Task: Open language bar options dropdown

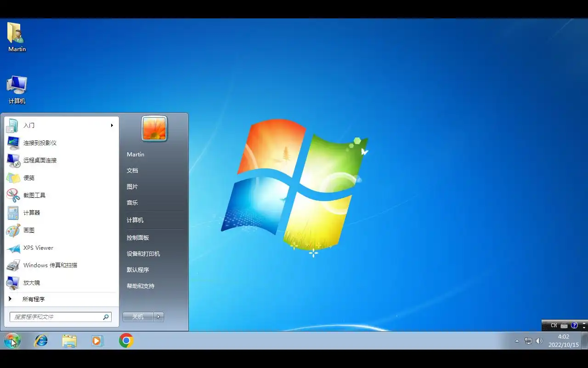Action: tap(584, 328)
